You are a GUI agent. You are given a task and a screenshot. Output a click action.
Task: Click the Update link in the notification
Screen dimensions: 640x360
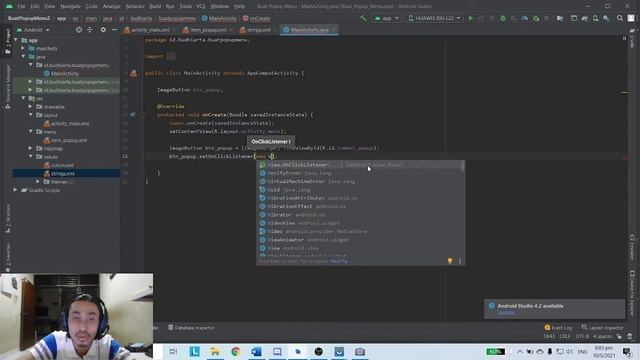pos(505,313)
